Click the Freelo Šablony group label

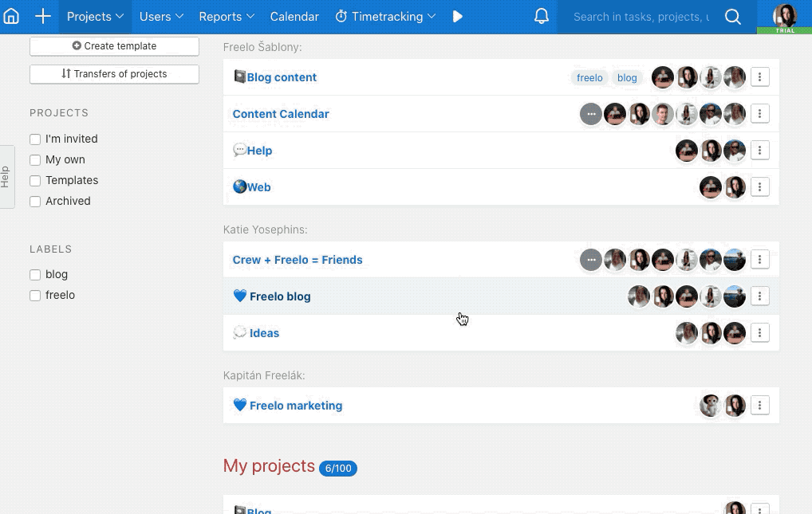coord(262,47)
